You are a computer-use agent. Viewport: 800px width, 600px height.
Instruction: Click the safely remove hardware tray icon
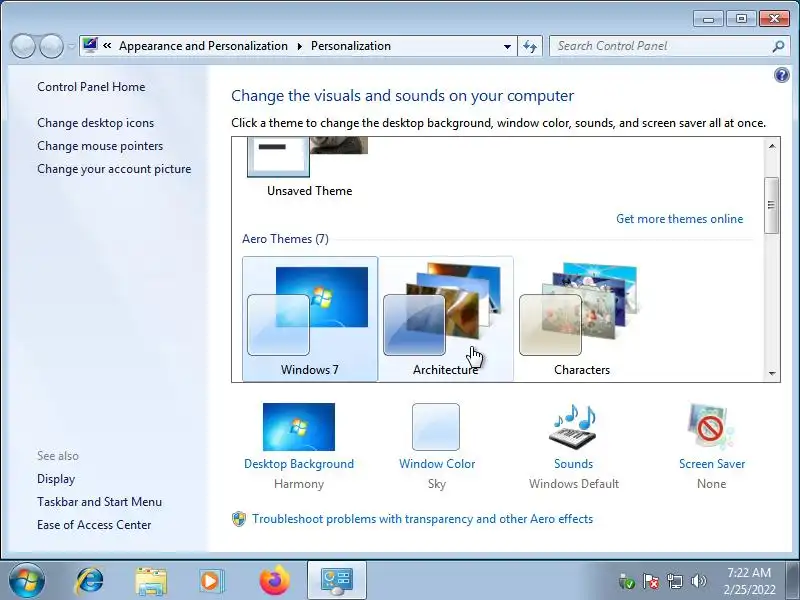tap(626, 581)
